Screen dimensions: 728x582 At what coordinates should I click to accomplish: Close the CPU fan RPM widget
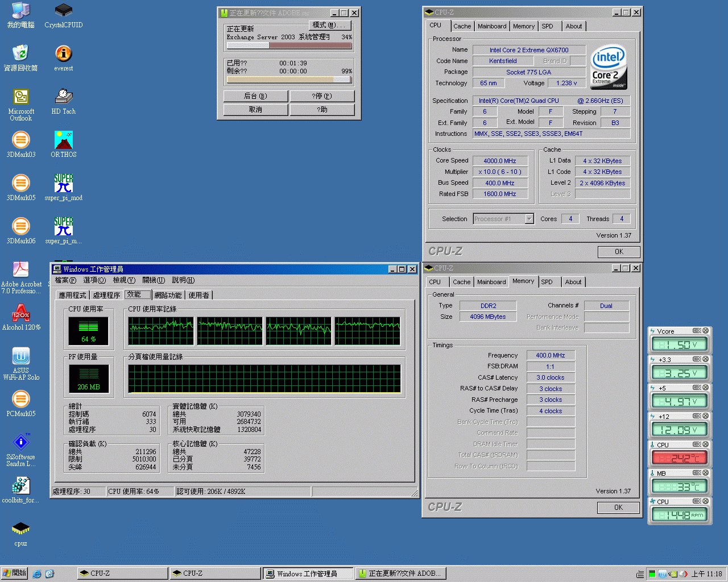click(x=705, y=501)
